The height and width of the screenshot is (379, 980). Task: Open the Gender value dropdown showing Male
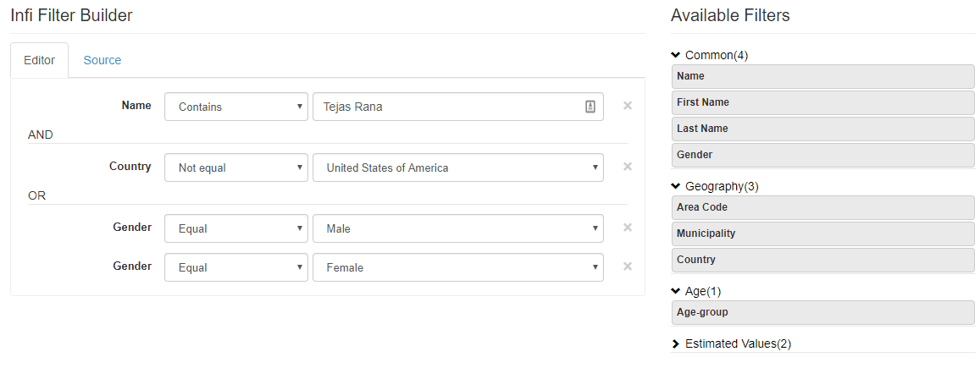[457, 228]
